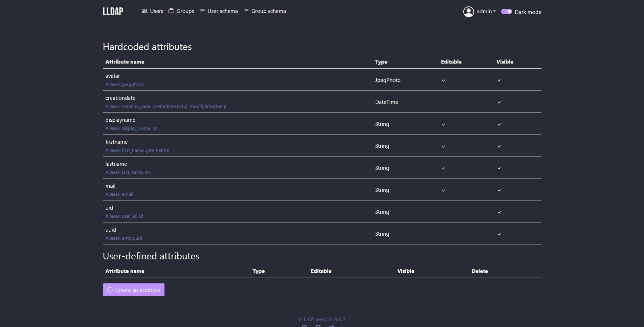Expand the admin dropdown caret
This screenshot has height=327, width=644.
494,11
